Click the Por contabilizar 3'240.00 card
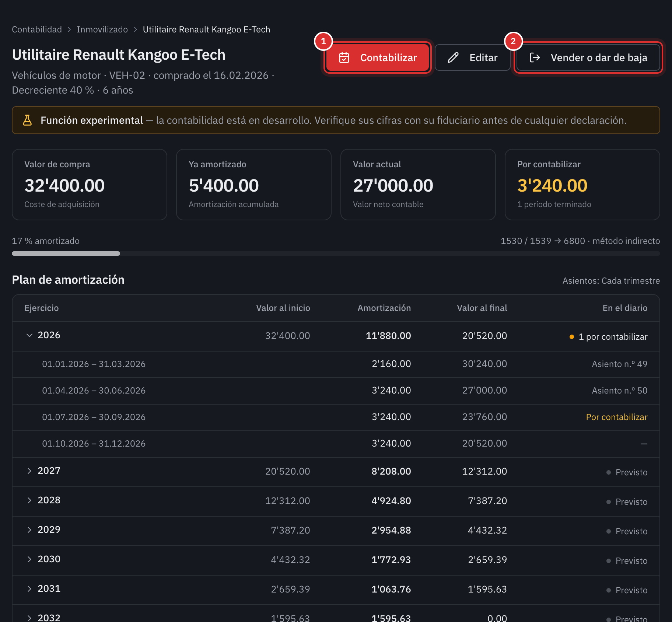Image resolution: width=672 pixels, height=622 pixels. [x=582, y=185]
